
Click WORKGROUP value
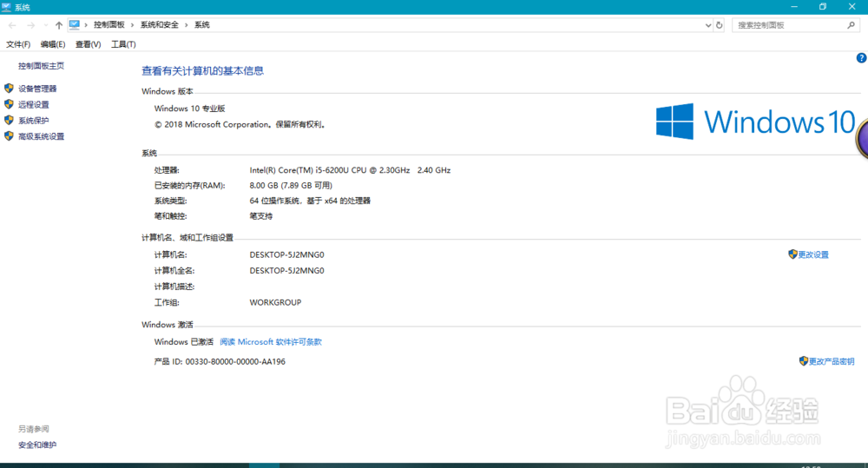click(x=275, y=302)
